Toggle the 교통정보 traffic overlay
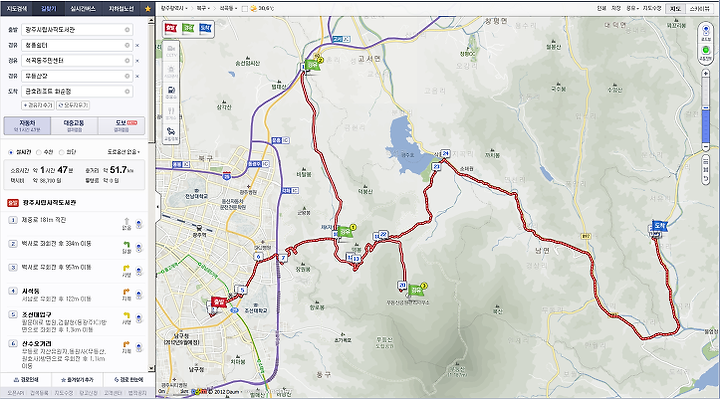 (706, 52)
